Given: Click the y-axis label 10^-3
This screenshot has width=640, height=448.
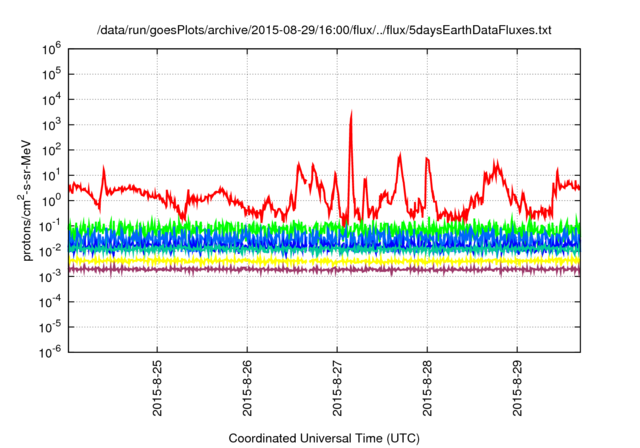Looking at the screenshot, I should point(50,278).
